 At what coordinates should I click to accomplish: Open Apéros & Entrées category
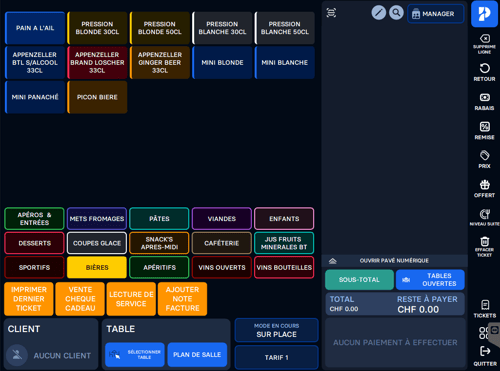pos(34,219)
